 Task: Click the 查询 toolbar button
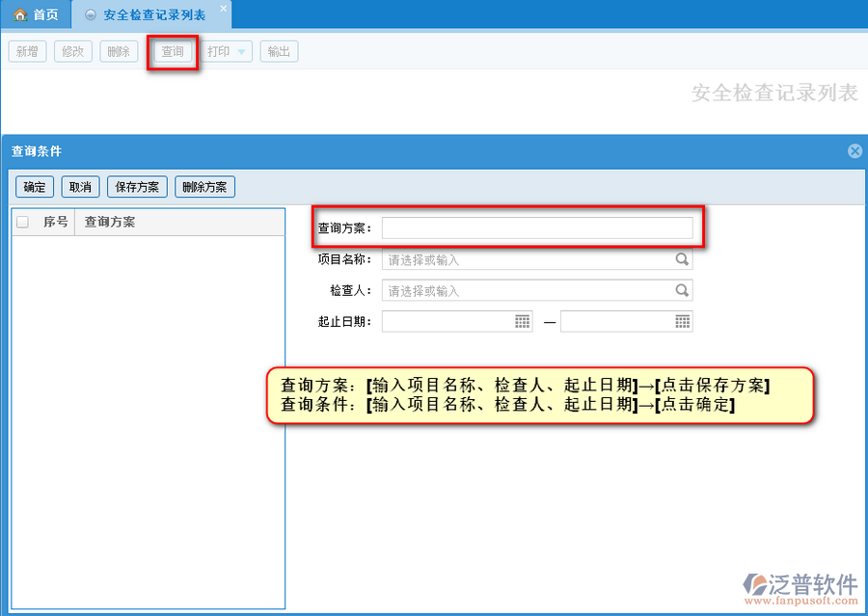pos(173,52)
